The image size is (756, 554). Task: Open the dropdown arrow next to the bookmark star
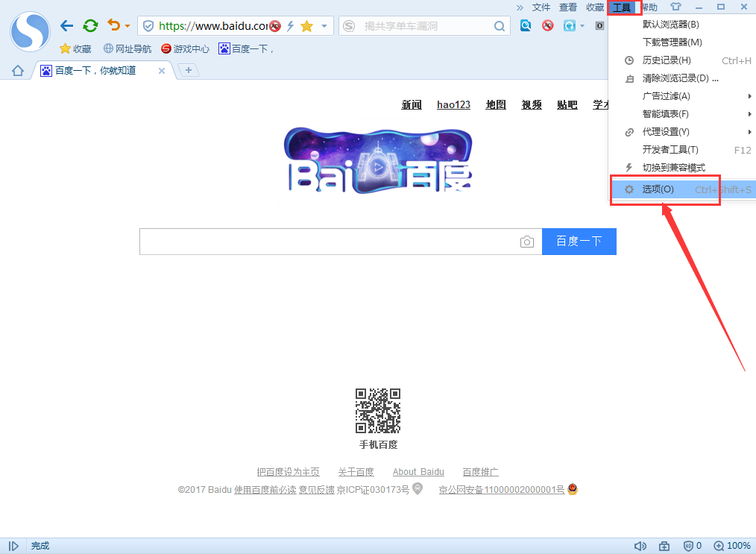click(x=324, y=25)
